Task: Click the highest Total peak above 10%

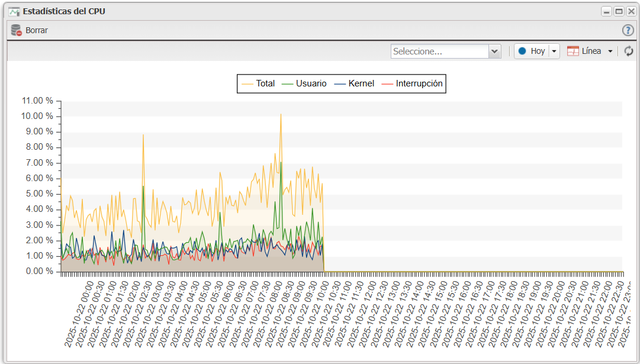Action: pyautogui.click(x=281, y=114)
